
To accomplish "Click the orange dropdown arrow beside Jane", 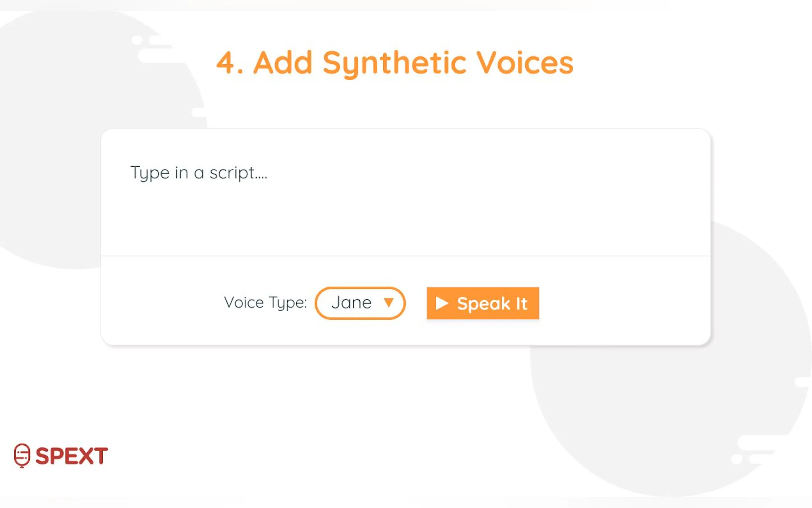I will [x=389, y=302].
